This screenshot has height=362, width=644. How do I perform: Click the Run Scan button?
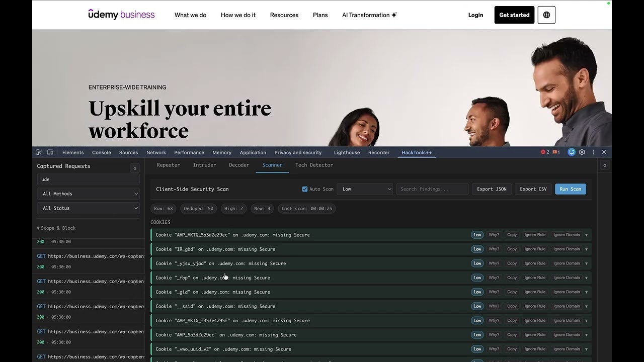click(570, 189)
